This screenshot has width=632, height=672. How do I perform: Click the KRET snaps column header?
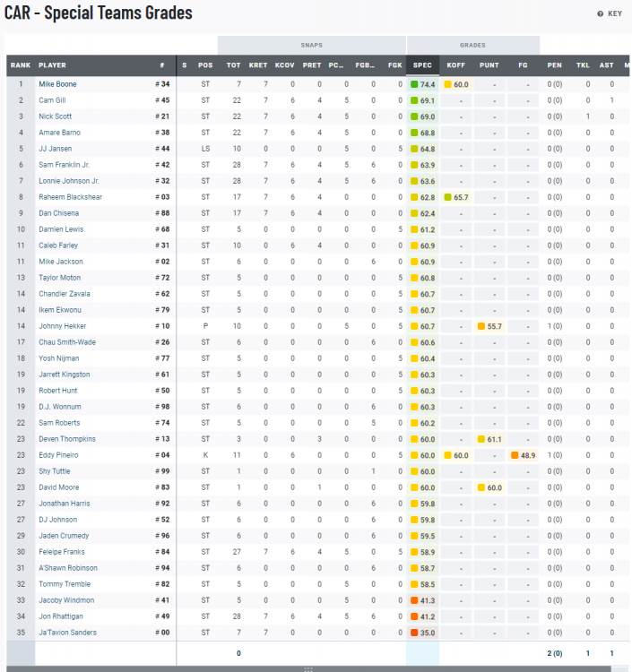coord(258,65)
